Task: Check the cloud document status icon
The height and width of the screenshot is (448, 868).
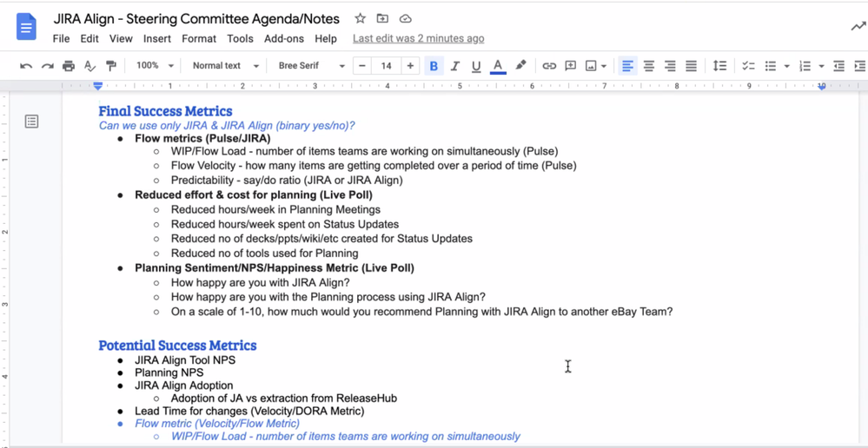Action: click(406, 19)
